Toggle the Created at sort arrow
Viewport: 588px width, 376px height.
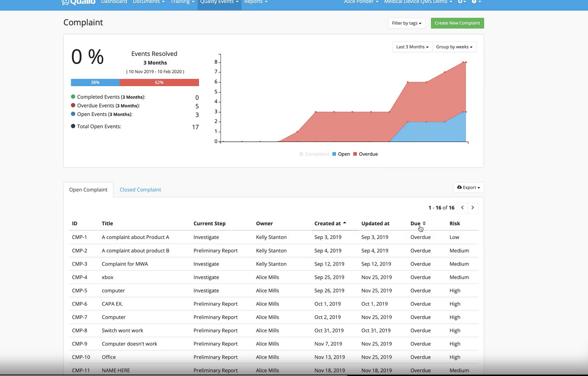coord(344,223)
